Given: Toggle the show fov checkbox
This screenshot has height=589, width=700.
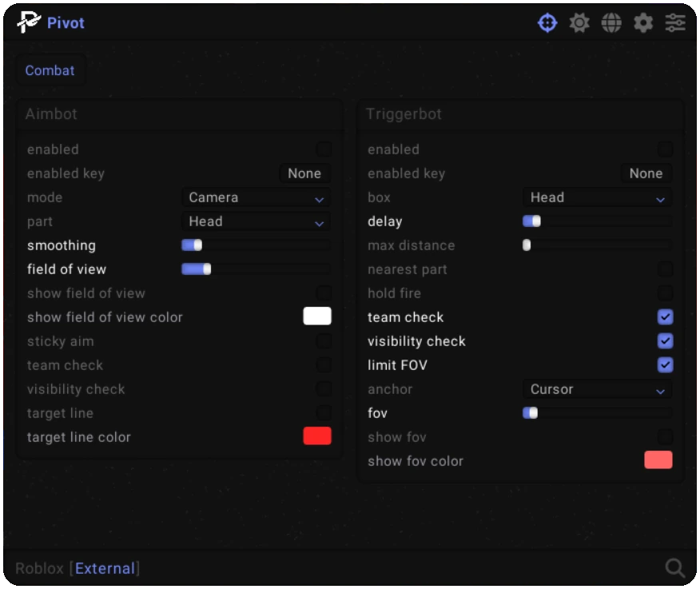Looking at the screenshot, I should click(x=665, y=436).
